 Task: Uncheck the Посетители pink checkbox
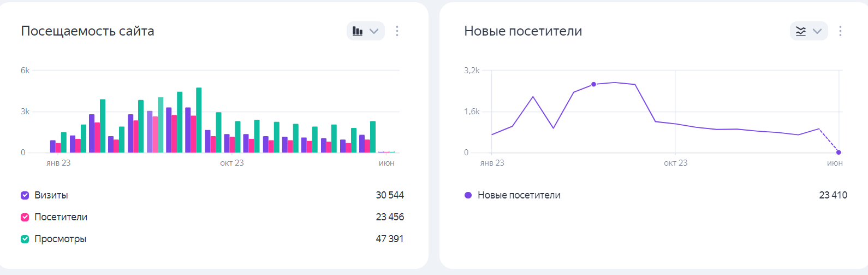pos(25,217)
